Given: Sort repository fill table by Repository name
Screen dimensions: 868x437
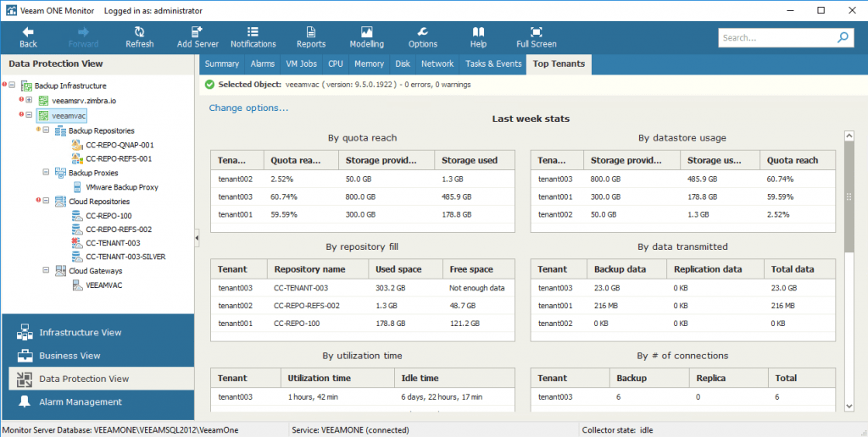Looking at the screenshot, I should pyautogui.click(x=318, y=269).
